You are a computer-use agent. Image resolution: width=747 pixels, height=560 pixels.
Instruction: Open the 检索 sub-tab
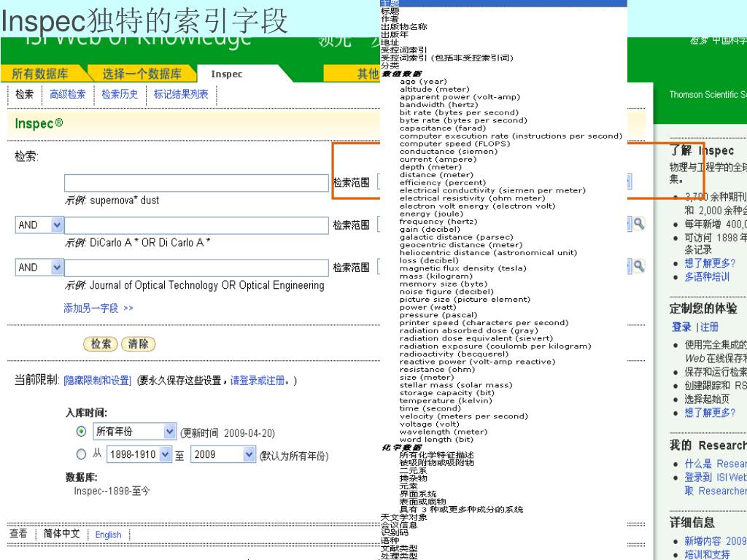click(24, 94)
